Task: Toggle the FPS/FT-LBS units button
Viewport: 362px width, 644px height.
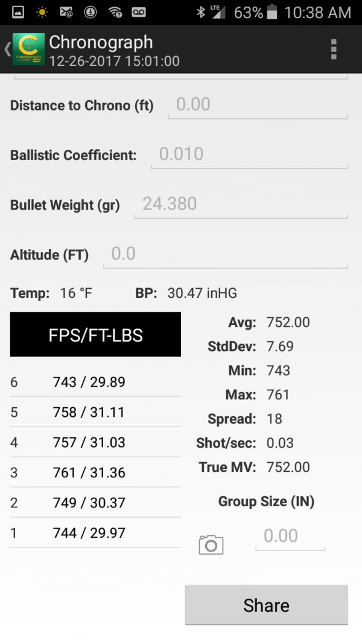Action: (95, 334)
